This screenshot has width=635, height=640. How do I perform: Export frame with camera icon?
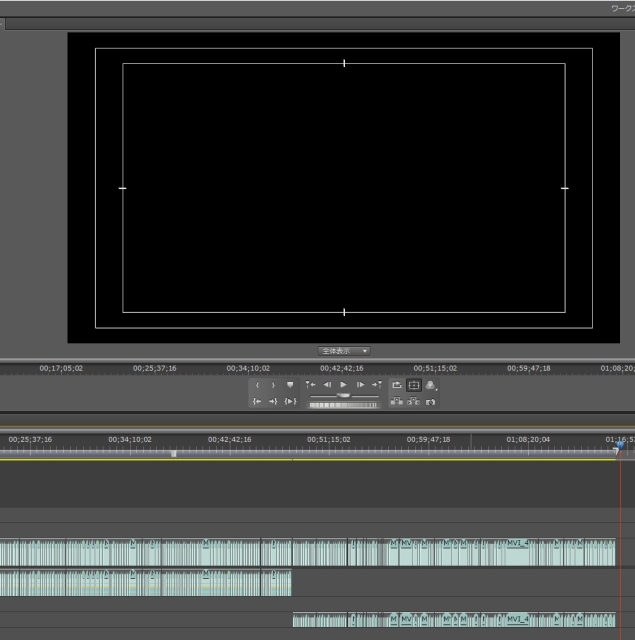pyautogui.click(x=430, y=402)
